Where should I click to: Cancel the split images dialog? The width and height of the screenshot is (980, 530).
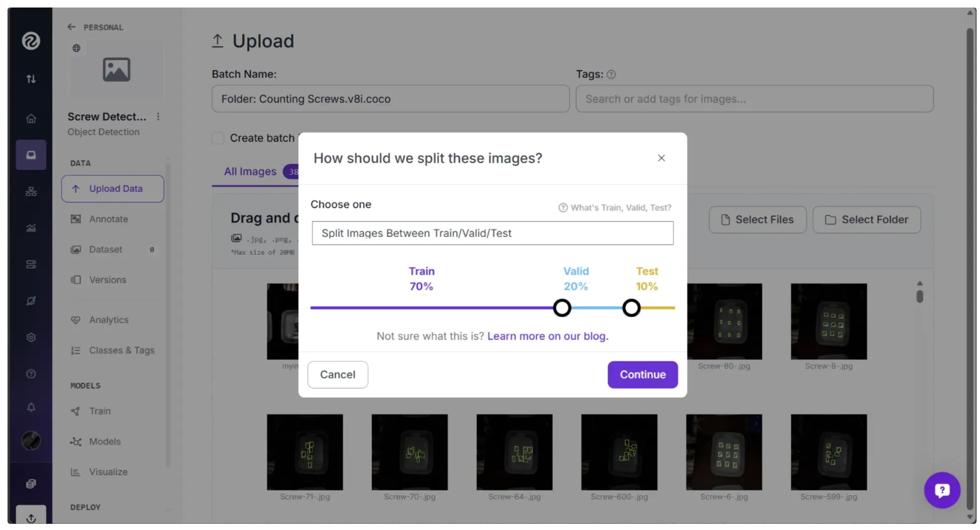pyautogui.click(x=338, y=374)
